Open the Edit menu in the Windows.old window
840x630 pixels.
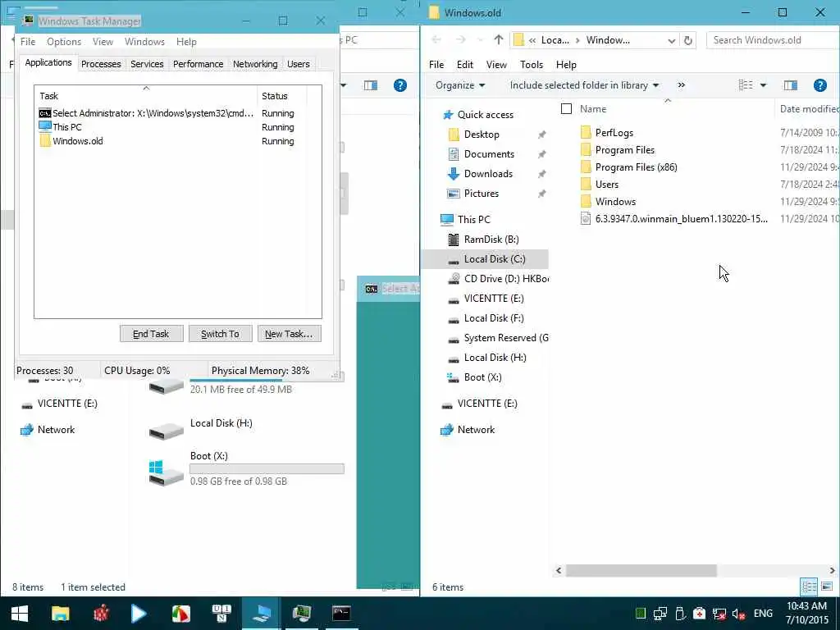coord(464,64)
